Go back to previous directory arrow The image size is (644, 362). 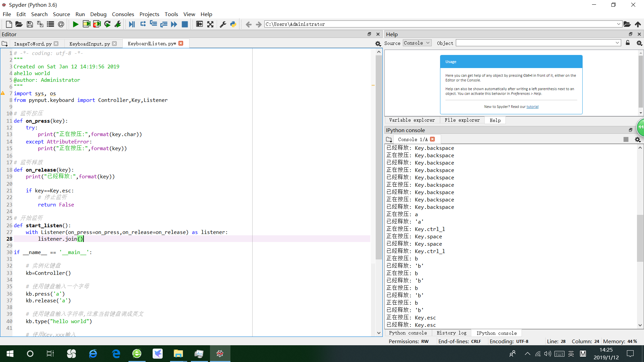pos(249,24)
